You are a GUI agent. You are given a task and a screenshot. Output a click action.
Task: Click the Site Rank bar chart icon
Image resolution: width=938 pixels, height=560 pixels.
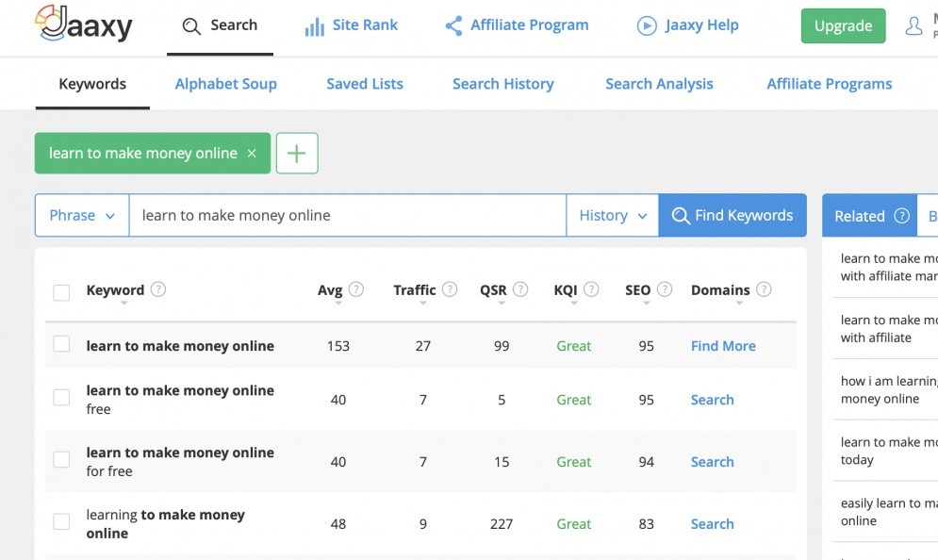[x=315, y=26]
